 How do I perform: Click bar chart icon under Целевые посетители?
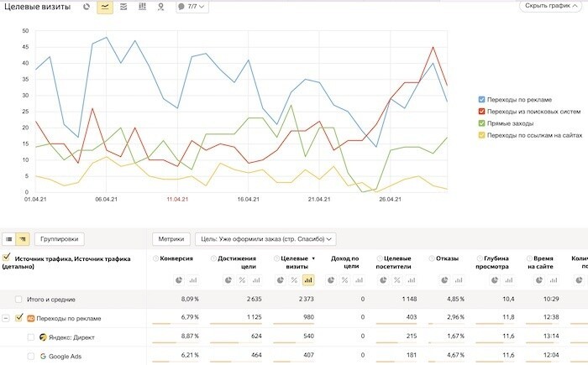[x=411, y=280]
